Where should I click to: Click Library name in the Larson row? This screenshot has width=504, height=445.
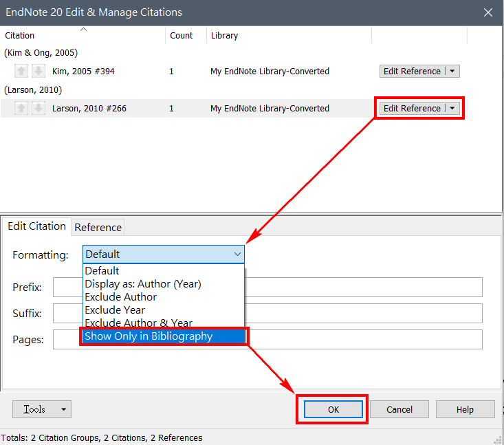[x=270, y=109]
